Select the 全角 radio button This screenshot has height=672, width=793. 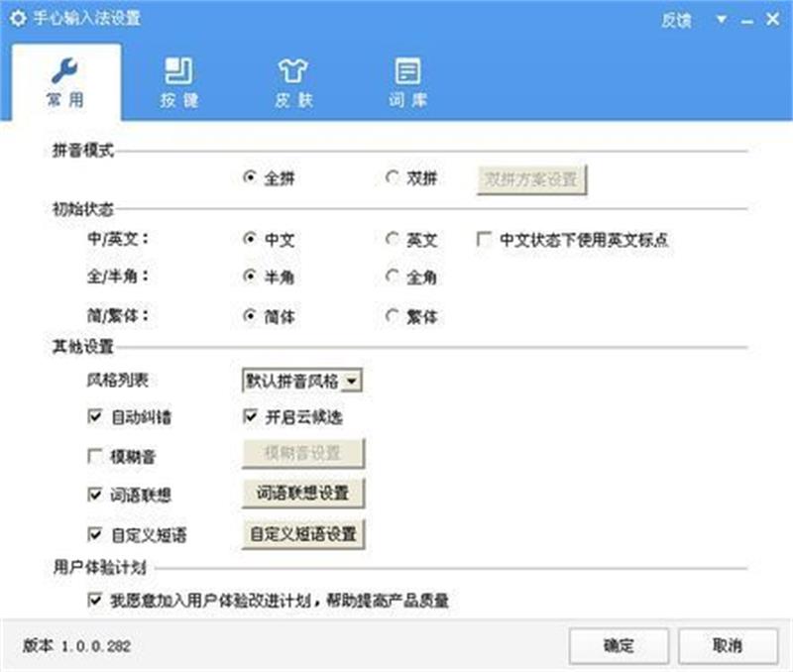point(392,277)
